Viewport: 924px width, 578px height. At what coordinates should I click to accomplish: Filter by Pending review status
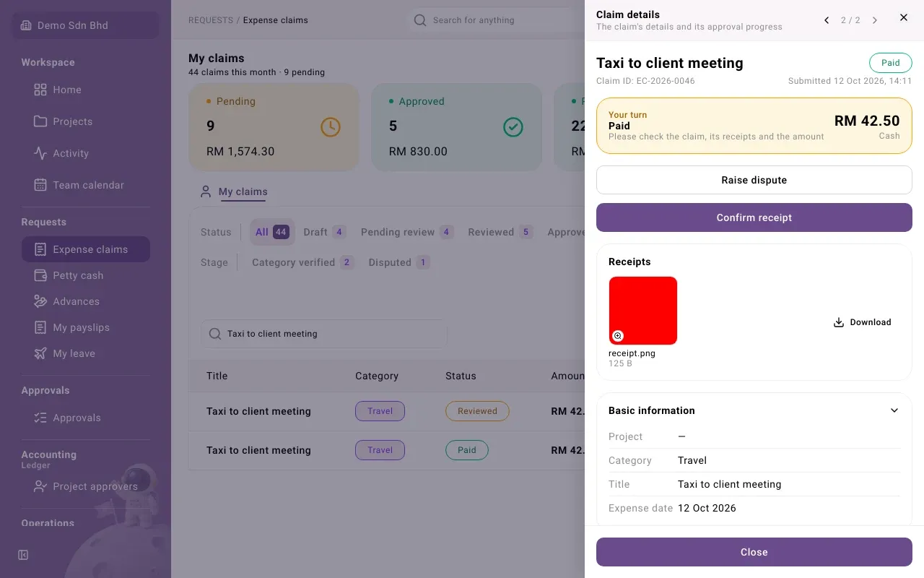[x=407, y=232]
